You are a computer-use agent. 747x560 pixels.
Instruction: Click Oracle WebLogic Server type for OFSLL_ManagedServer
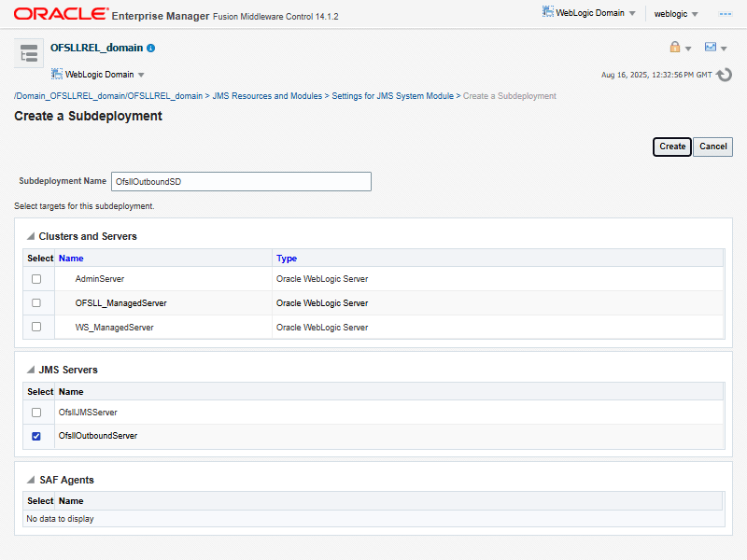point(322,303)
